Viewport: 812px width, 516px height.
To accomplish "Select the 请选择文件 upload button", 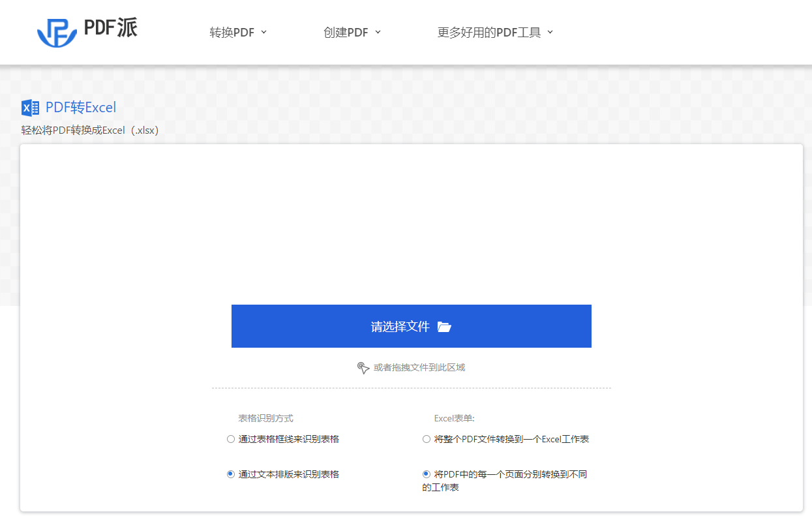I will pyautogui.click(x=411, y=326).
